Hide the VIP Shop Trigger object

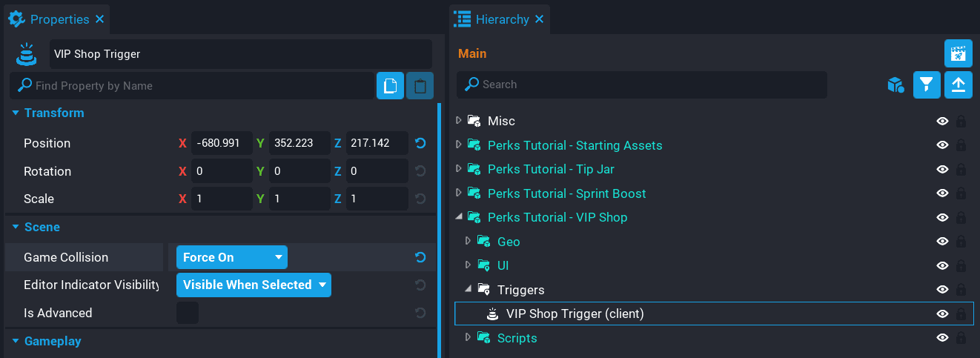point(942,314)
